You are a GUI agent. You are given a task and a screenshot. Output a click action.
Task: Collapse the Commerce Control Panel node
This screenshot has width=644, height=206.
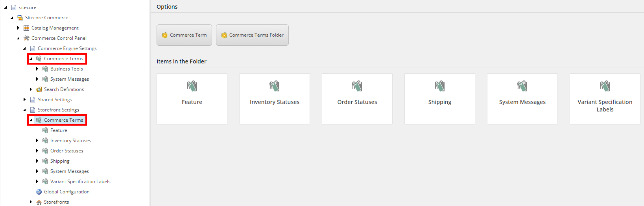tap(18, 38)
